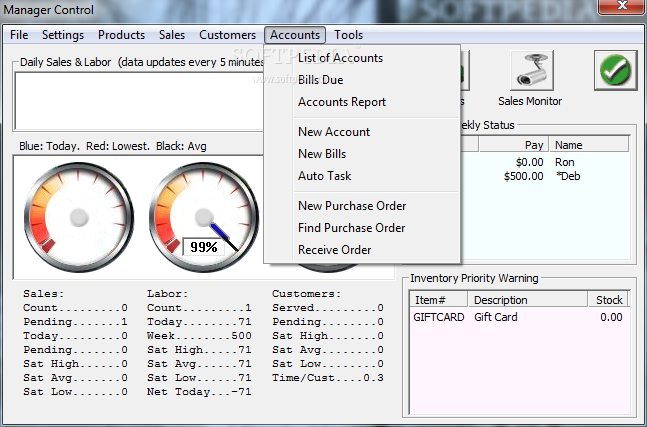Close the Manager Control window
Image resolution: width=647 pixels, height=427 pixels.
click(x=622, y=6)
